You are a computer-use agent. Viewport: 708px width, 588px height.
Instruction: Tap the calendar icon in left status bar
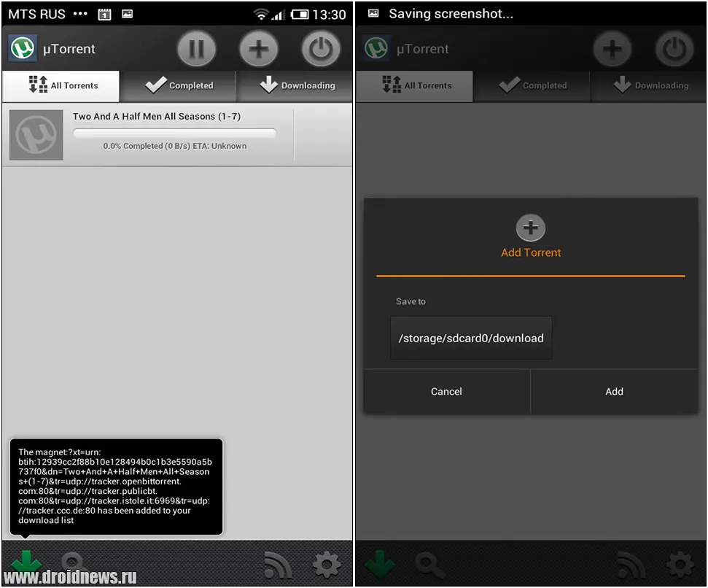pyautogui.click(x=105, y=15)
